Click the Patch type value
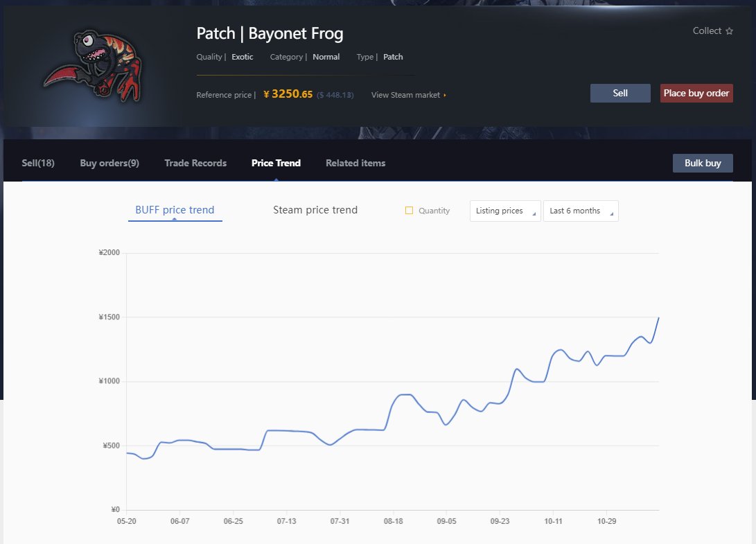The image size is (756, 544). (393, 57)
